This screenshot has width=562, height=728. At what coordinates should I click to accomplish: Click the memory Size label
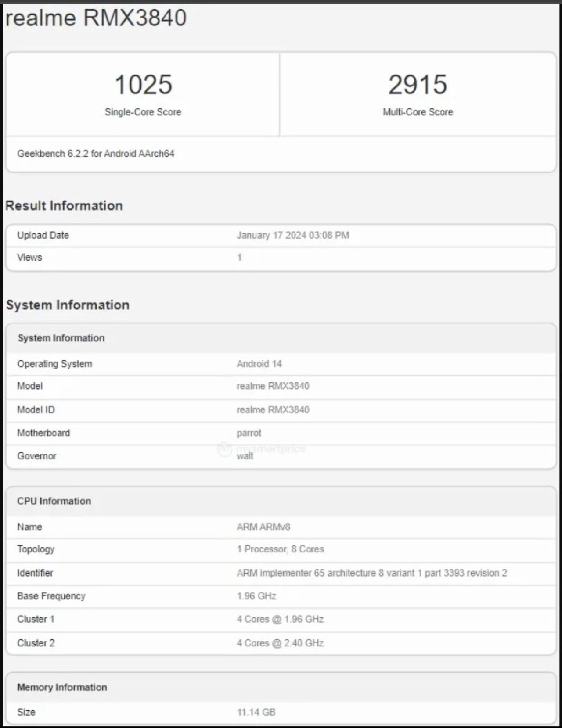[x=26, y=712]
